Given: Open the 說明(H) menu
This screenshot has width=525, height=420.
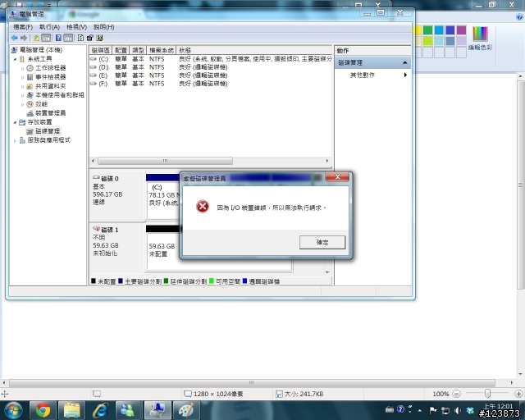Looking at the screenshot, I should click(104, 27).
